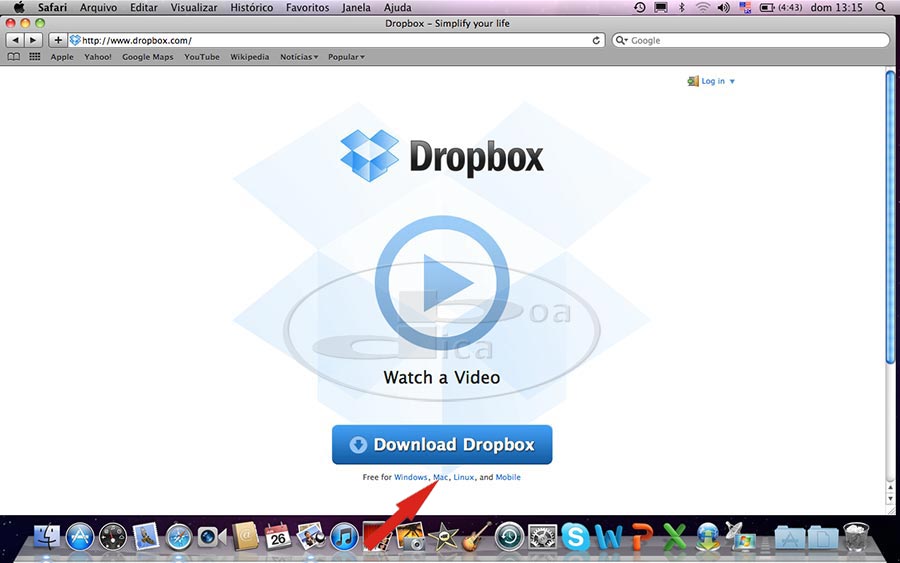Click Safari compass icon in Dock
This screenshot has width=900, height=563.
pos(179,538)
